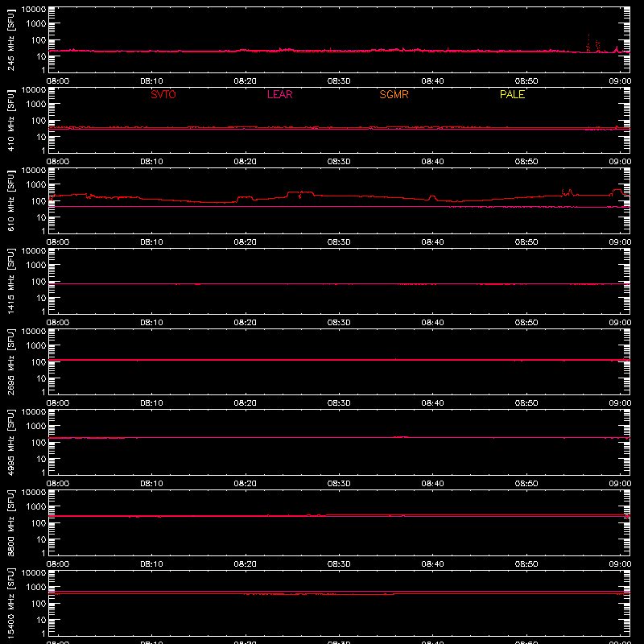Screen dimensions: 644x644
Task: Select the 245 MHz [SFU] axis title
Action: tap(11, 39)
